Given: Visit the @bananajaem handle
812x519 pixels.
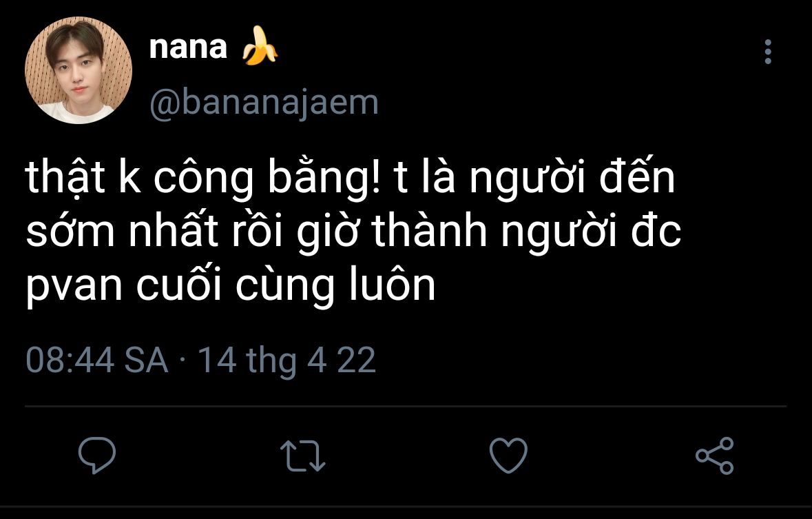Looking at the screenshot, I should (264, 103).
